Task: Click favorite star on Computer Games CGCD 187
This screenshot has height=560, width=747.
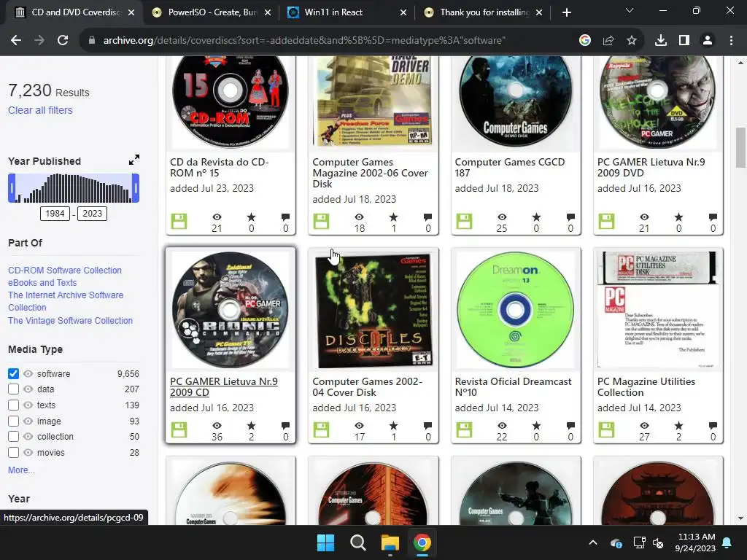Action: pyautogui.click(x=536, y=217)
